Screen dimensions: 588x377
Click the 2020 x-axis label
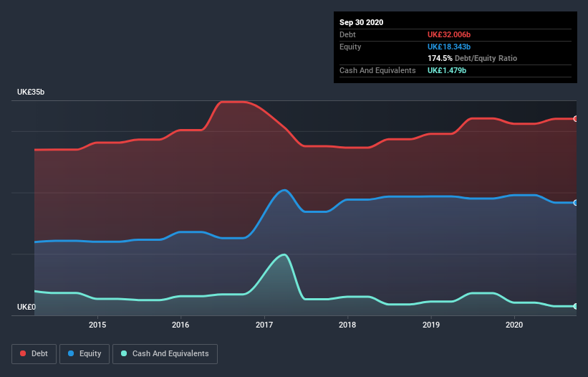click(x=514, y=325)
